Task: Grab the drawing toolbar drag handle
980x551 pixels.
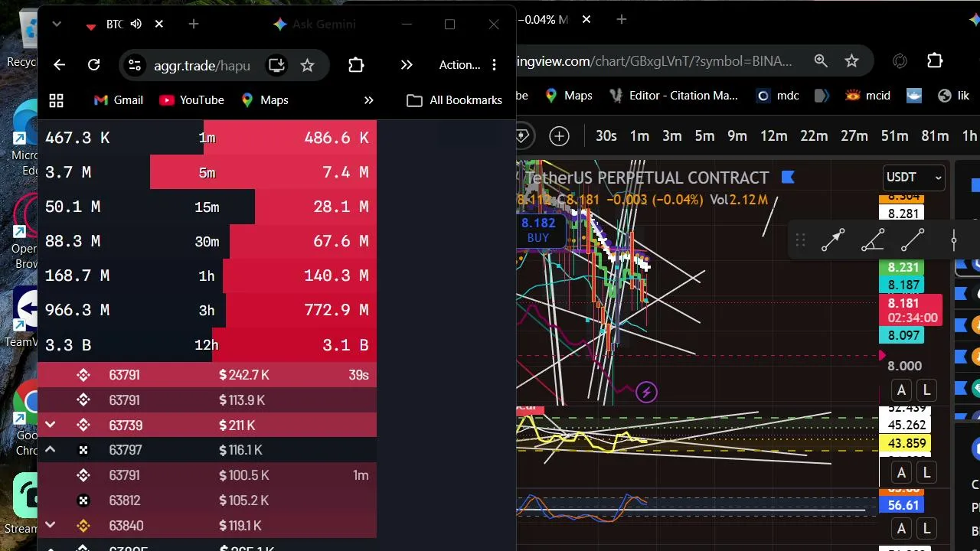Action: point(800,240)
